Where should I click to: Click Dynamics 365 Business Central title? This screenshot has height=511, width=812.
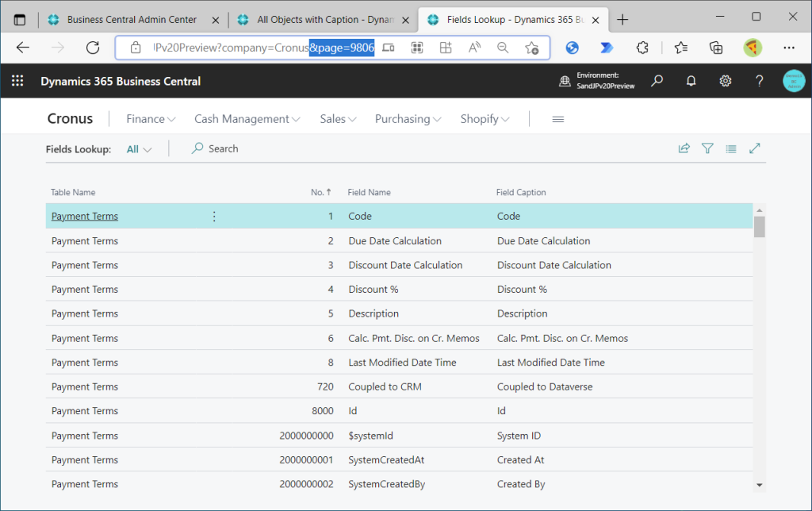tap(121, 82)
